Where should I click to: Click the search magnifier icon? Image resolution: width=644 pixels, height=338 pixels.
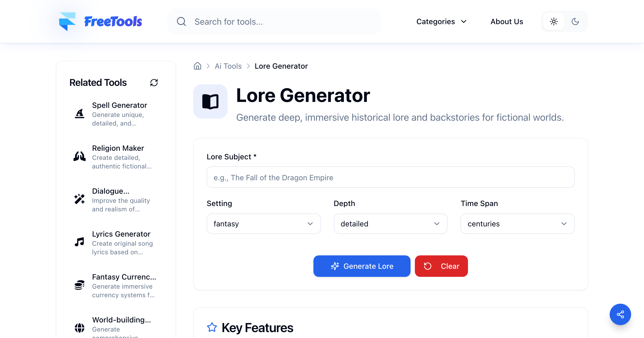tap(181, 21)
